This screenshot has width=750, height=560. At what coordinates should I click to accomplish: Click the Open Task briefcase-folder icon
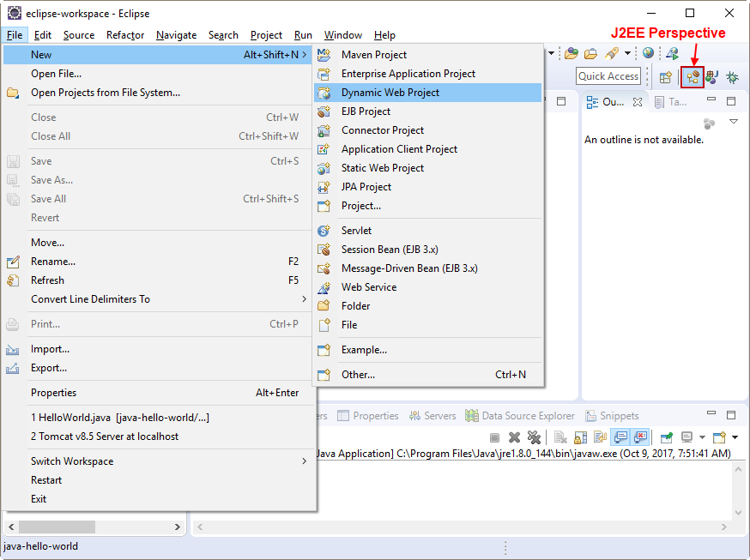(590, 53)
